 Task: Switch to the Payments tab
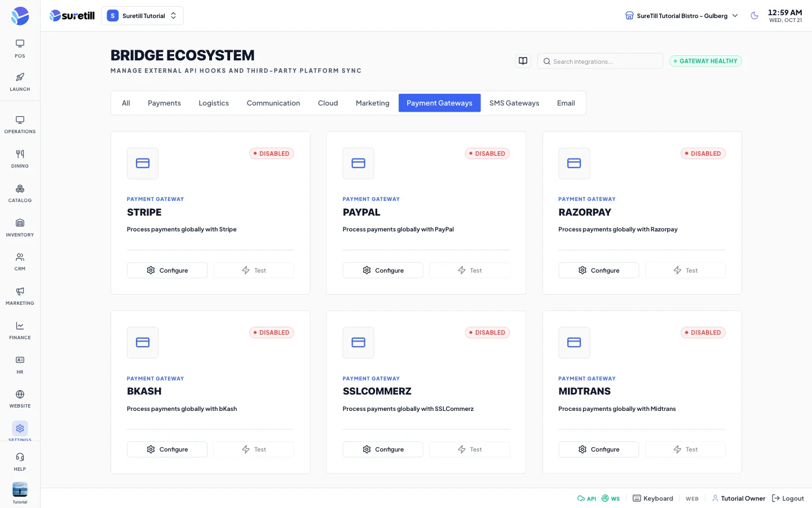pos(164,103)
